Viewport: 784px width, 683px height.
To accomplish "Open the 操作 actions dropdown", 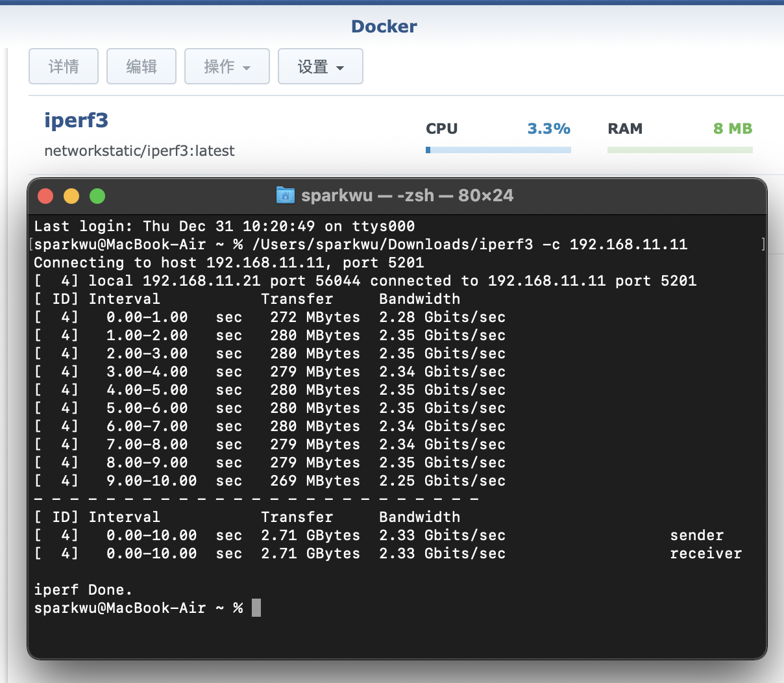I will (227, 66).
